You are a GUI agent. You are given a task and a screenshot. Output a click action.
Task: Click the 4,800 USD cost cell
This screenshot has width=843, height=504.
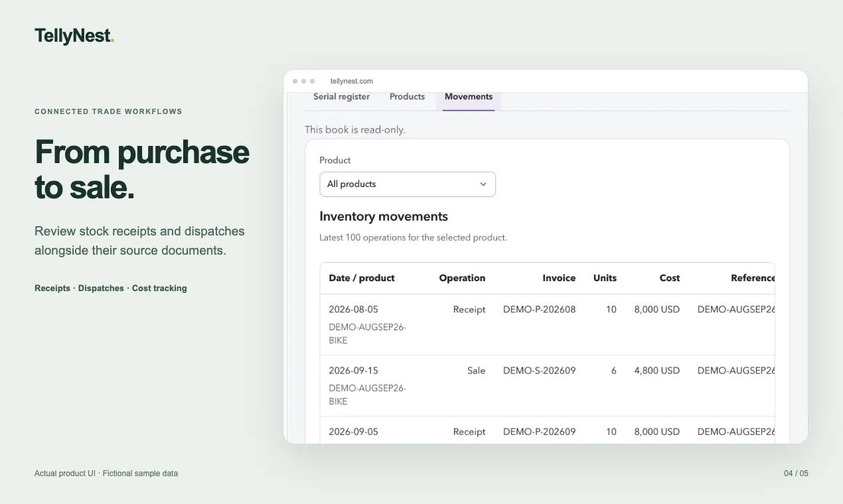click(x=657, y=371)
